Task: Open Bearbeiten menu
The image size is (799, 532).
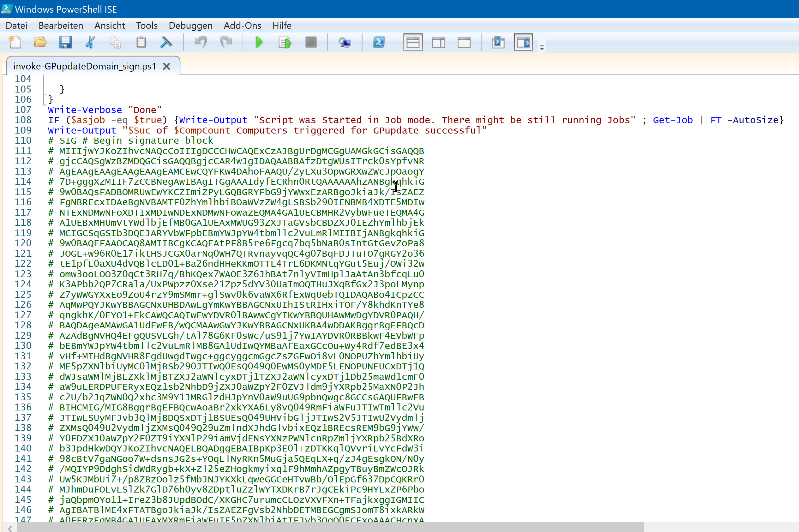Action: [61, 26]
